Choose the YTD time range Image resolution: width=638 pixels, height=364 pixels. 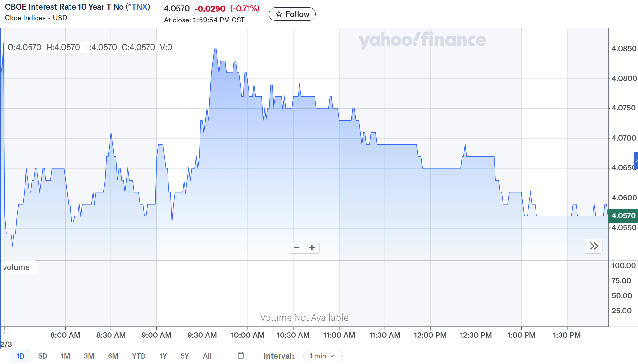(139, 356)
